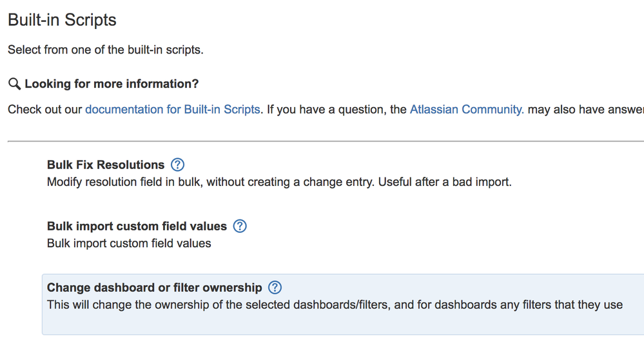Click the Built-in Scripts page heading
This screenshot has height=342, width=644.
pos(62,20)
